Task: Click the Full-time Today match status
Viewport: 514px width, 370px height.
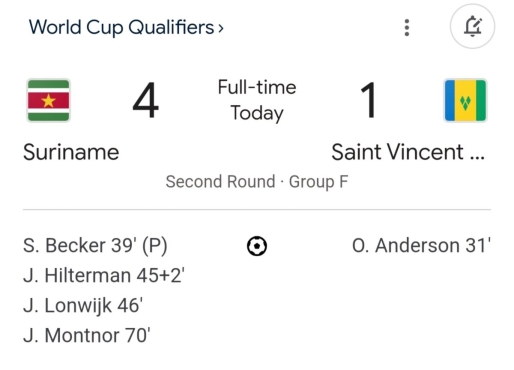Action: tap(257, 100)
